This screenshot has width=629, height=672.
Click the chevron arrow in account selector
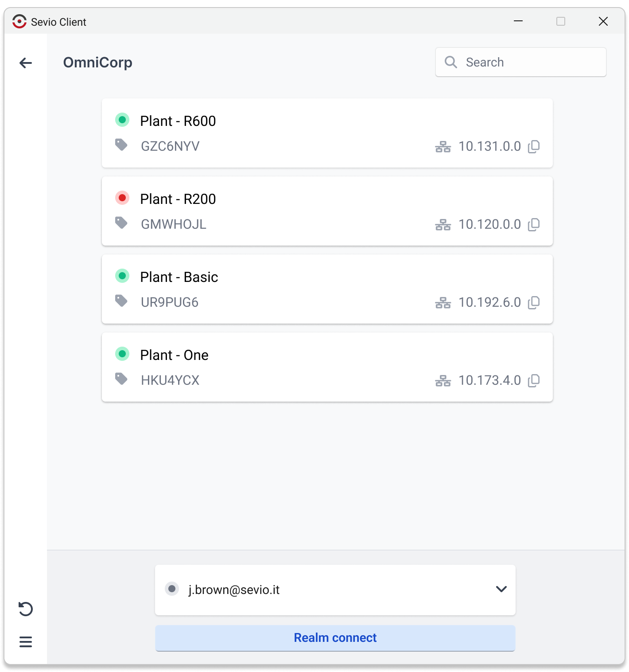501,589
